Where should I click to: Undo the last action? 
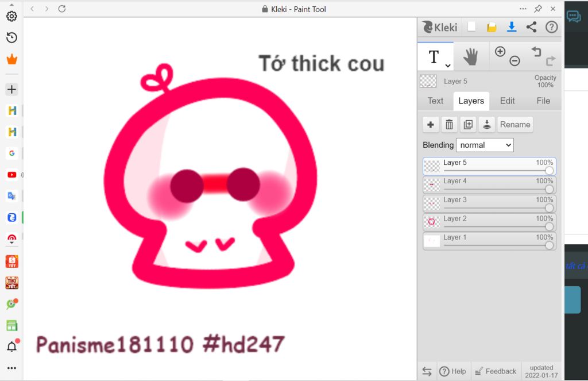[536, 52]
